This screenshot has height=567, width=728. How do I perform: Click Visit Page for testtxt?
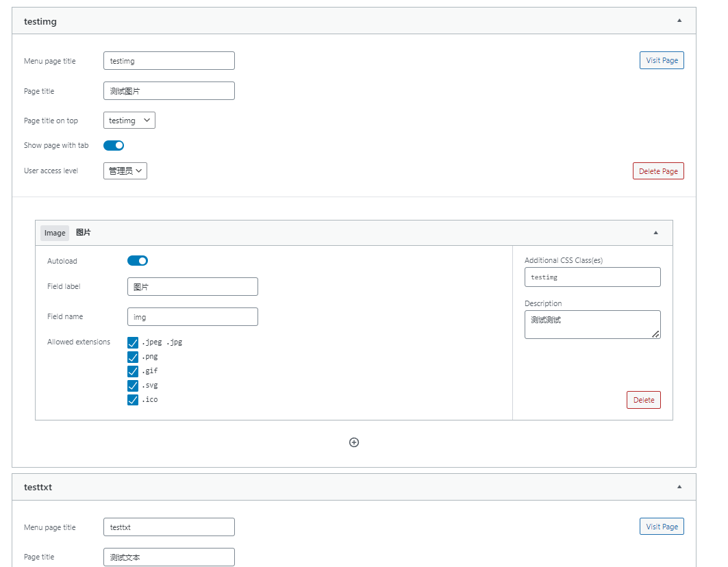662,527
